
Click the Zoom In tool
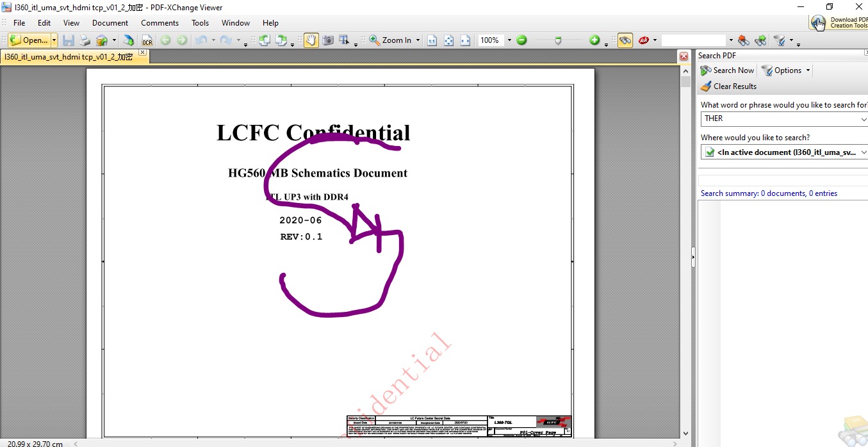[x=390, y=40]
